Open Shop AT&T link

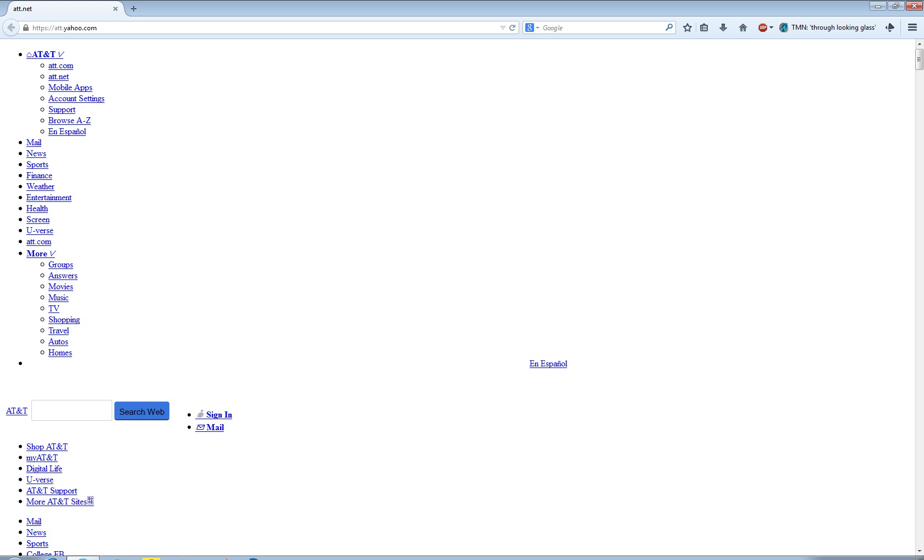tap(47, 447)
